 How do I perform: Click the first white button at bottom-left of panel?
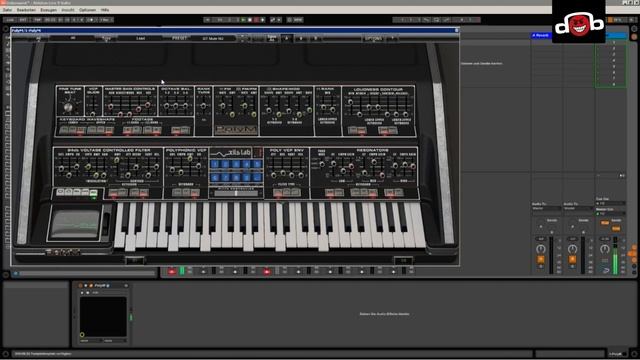coord(60,192)
